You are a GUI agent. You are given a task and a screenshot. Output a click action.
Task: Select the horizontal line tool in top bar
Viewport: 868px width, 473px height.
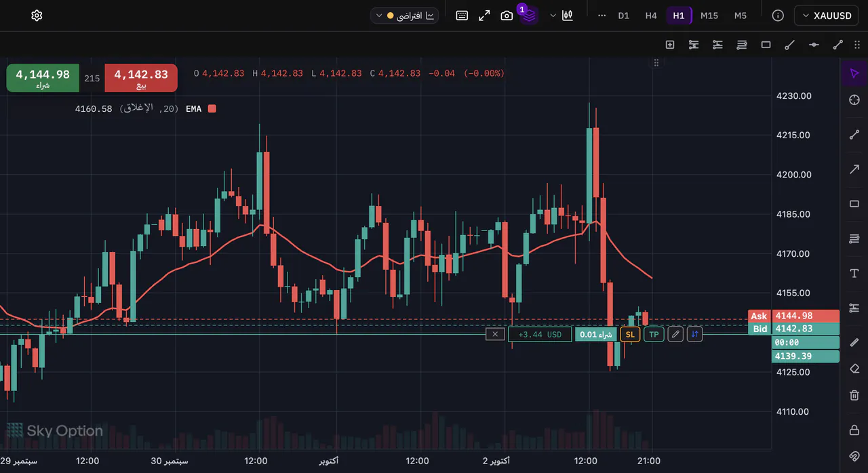click(x=814, y=45)
